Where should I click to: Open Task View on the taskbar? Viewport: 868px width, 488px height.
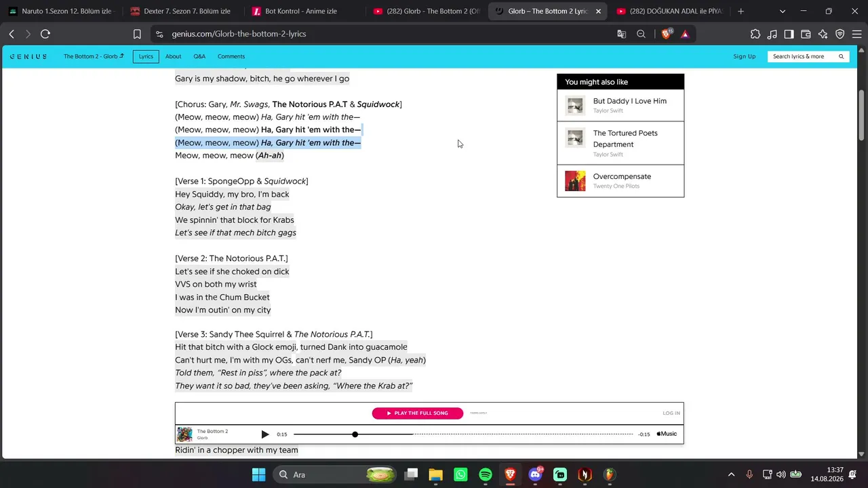[x=411, y=474]
